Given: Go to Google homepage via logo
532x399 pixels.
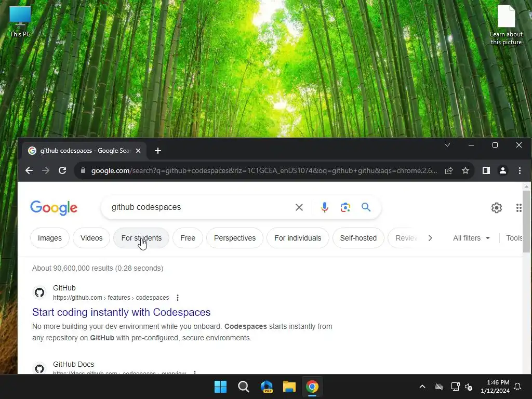Looking at the screenshot, I should (54, 208).
